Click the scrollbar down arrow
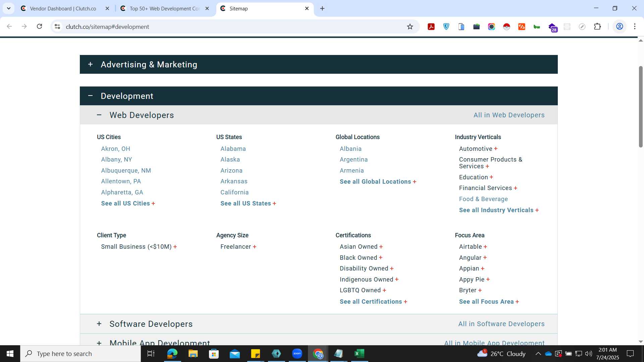644x362 pixels. coord(640,342)
